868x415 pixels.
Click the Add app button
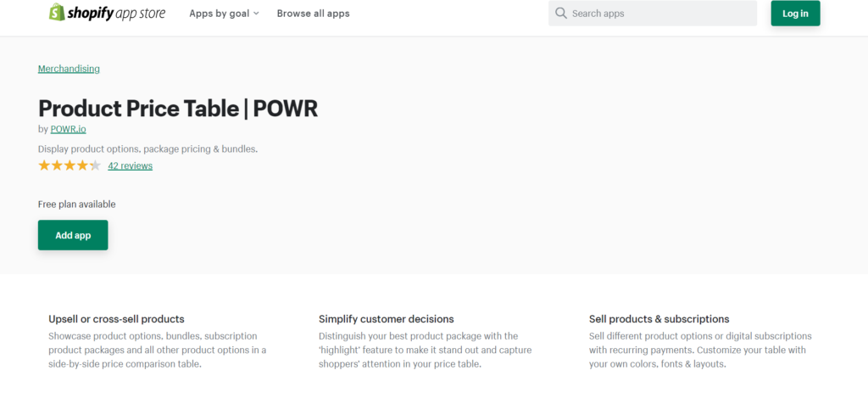tap(73, 235)
